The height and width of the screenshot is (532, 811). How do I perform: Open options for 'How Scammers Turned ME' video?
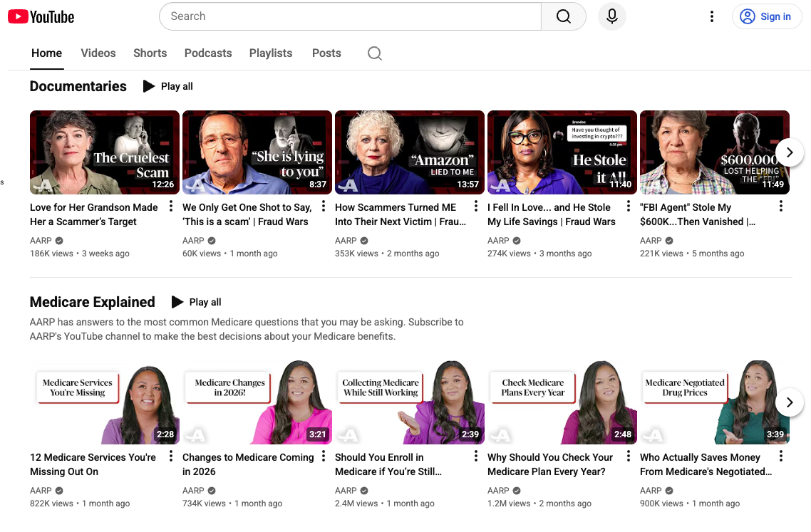[476, 207]
